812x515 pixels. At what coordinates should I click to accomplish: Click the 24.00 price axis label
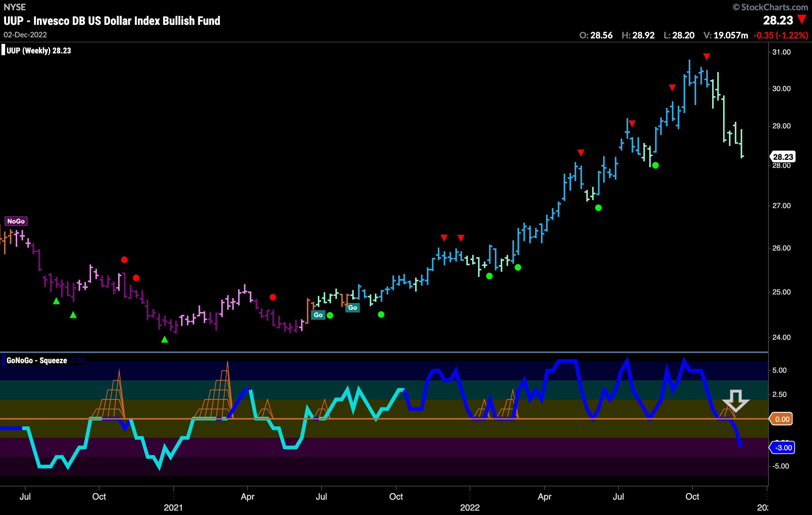coord(781,337)
